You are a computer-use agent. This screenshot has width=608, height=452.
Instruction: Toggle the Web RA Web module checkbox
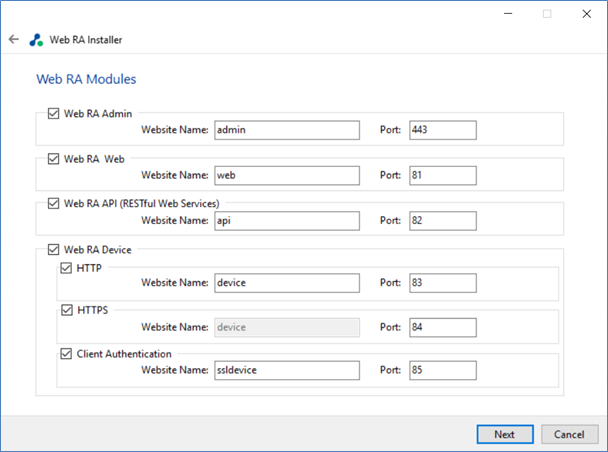point(53,159)
